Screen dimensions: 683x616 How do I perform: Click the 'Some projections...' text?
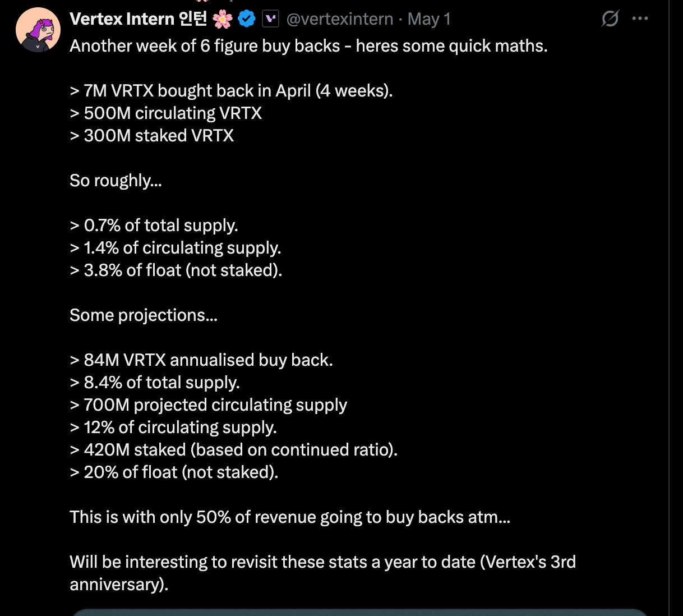tap(144, 315)
